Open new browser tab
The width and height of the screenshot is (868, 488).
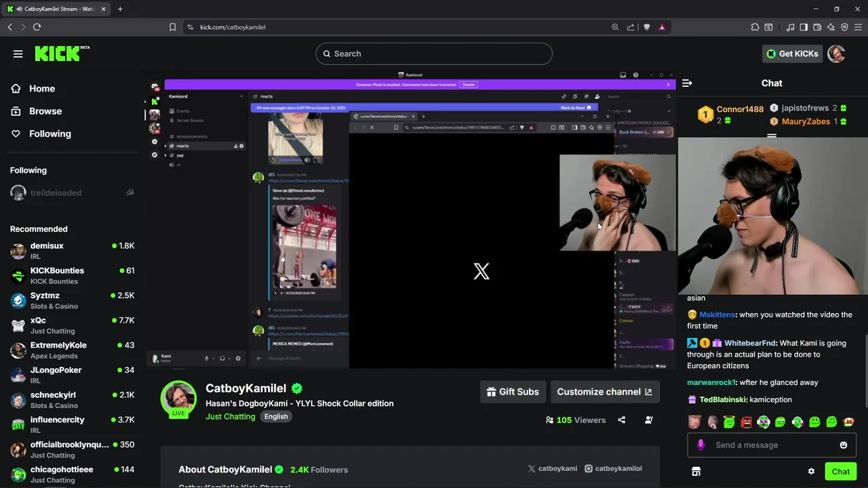pos(120,9)
